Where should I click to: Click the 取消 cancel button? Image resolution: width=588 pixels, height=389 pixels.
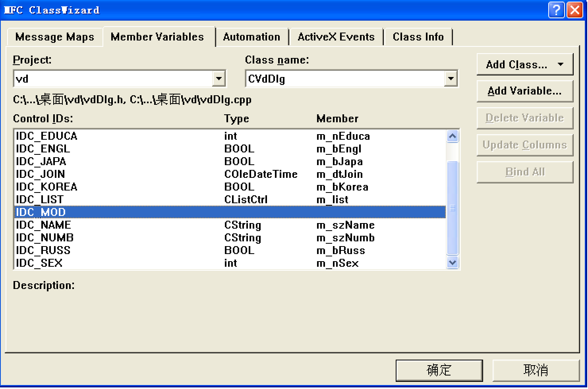point(536,370)
